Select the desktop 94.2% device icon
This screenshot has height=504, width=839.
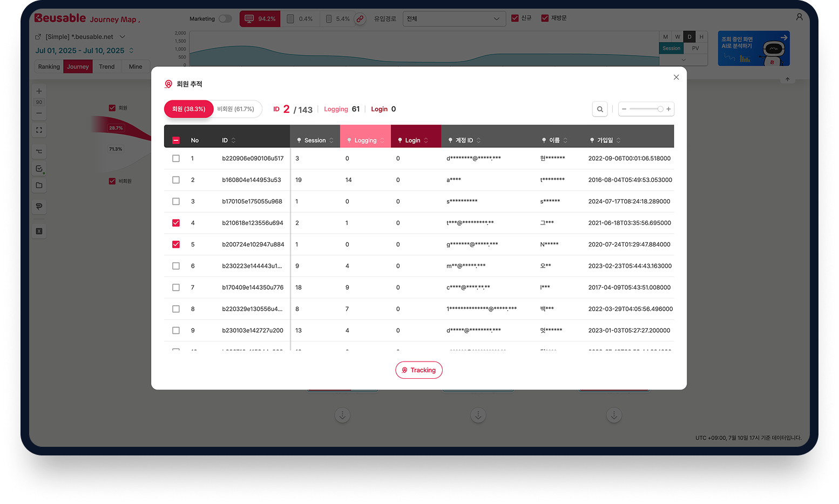point(260,19)
